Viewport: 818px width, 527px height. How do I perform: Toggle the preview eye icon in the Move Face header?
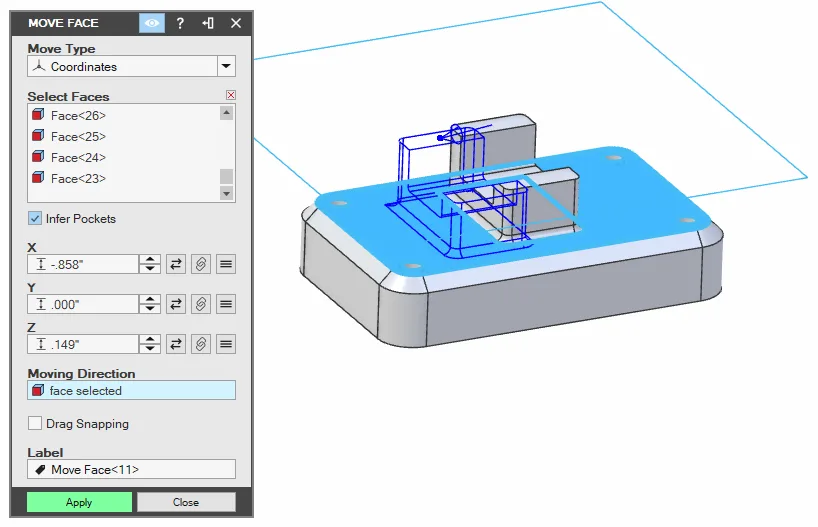(x=152, y=23)
